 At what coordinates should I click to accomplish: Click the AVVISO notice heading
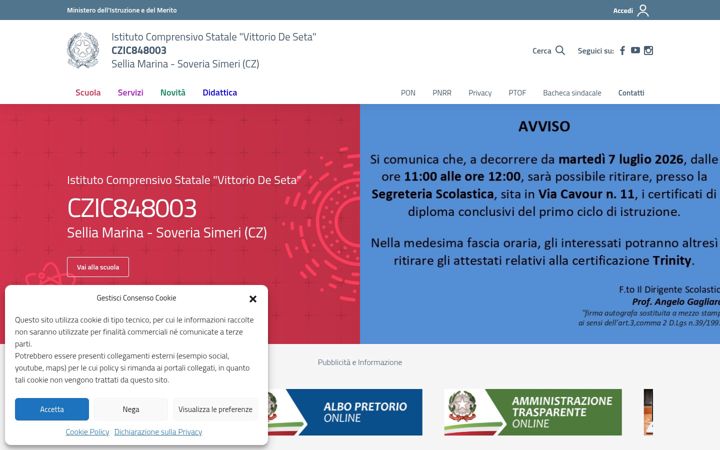[544, 126]
